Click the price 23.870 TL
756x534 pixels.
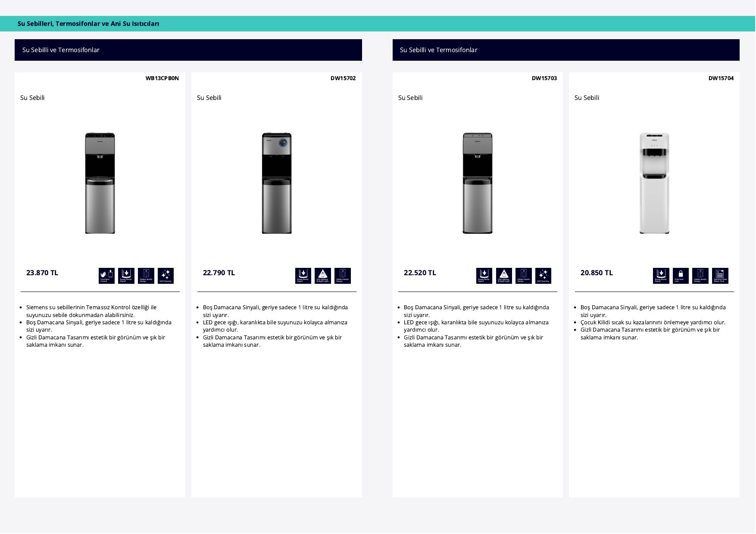[42, 273]
